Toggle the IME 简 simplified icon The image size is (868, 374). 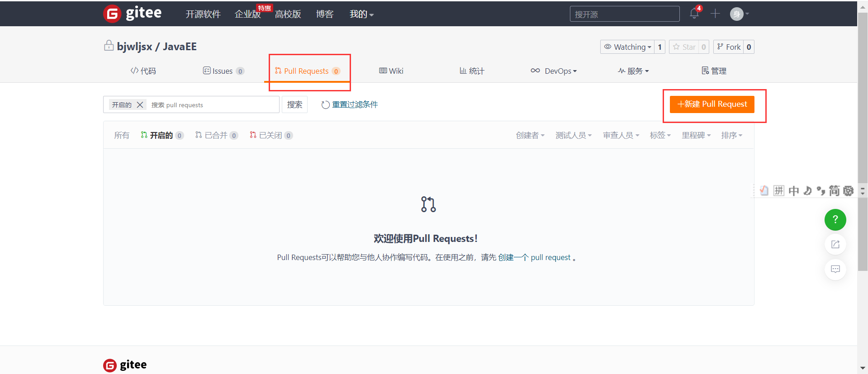[x=835, y=190]
